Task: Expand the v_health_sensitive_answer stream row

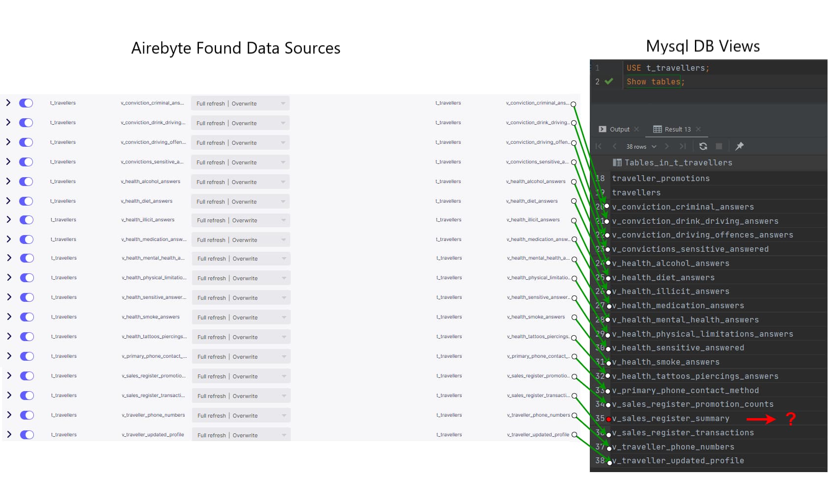Action: click(x=9, y=297)
